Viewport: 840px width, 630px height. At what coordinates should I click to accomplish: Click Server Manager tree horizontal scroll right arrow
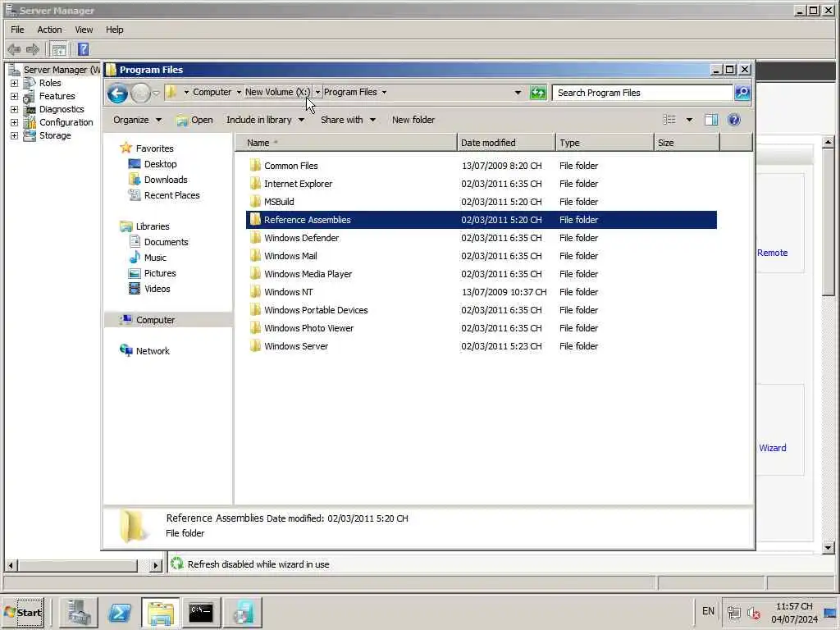click(x=155, y=564)
